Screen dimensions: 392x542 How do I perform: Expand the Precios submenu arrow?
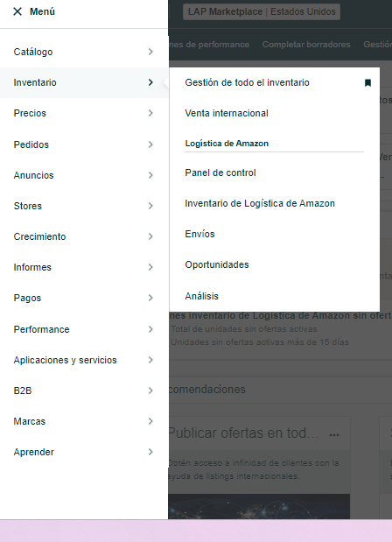click(x=150, y=113)
